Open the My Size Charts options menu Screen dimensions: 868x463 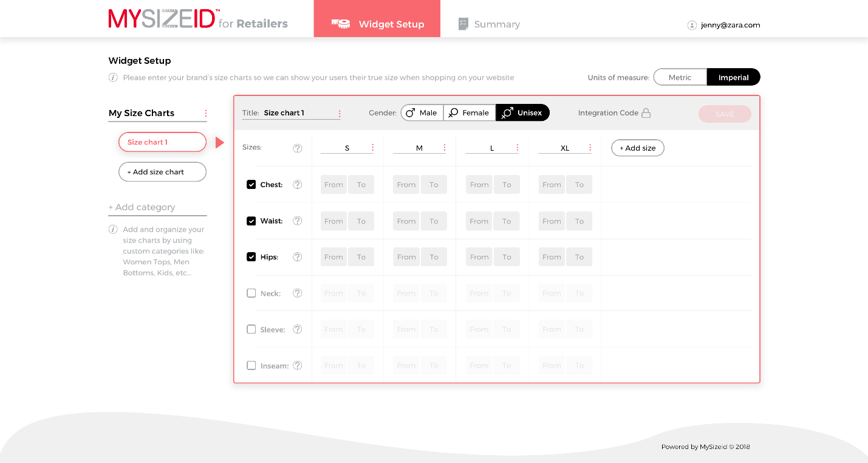coord(206,114)
